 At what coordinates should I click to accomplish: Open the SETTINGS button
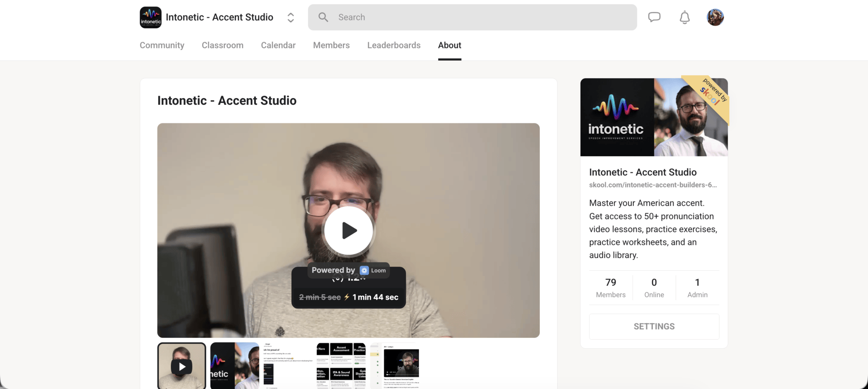654,327
